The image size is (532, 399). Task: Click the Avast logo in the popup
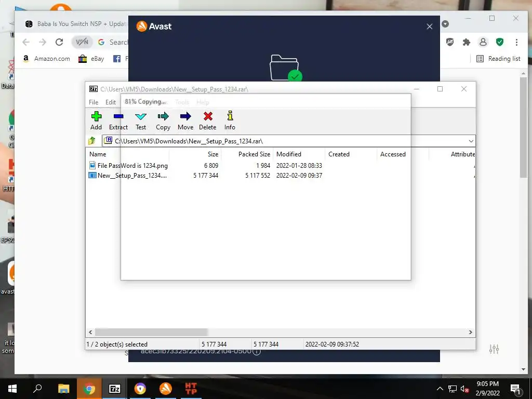pos(154,26)
